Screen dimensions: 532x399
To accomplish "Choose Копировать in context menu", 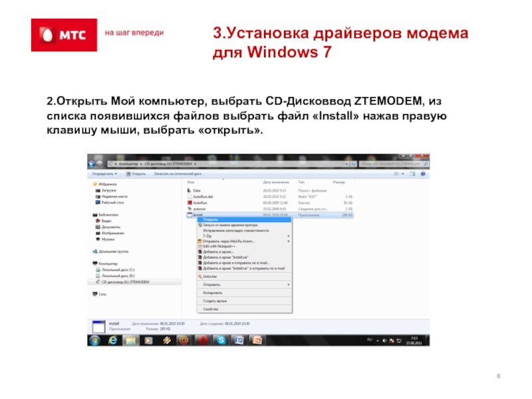I will pyautogui.click(x=244, y=293).
